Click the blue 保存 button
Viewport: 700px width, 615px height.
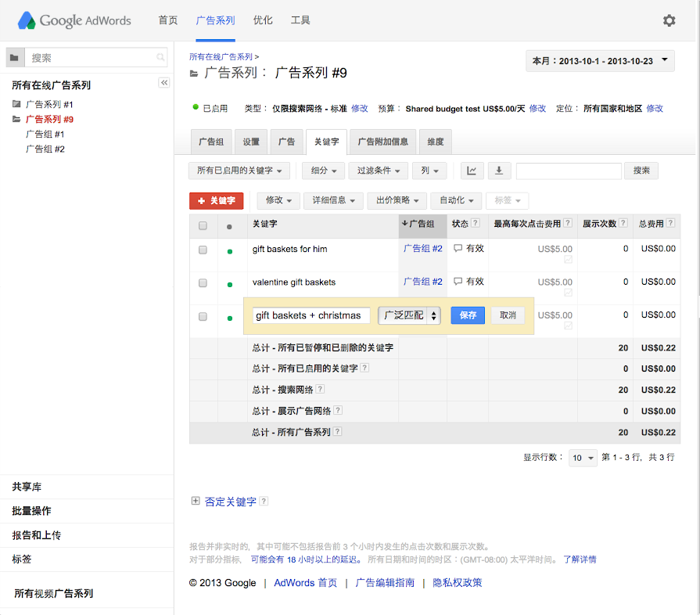pos(468,315)
